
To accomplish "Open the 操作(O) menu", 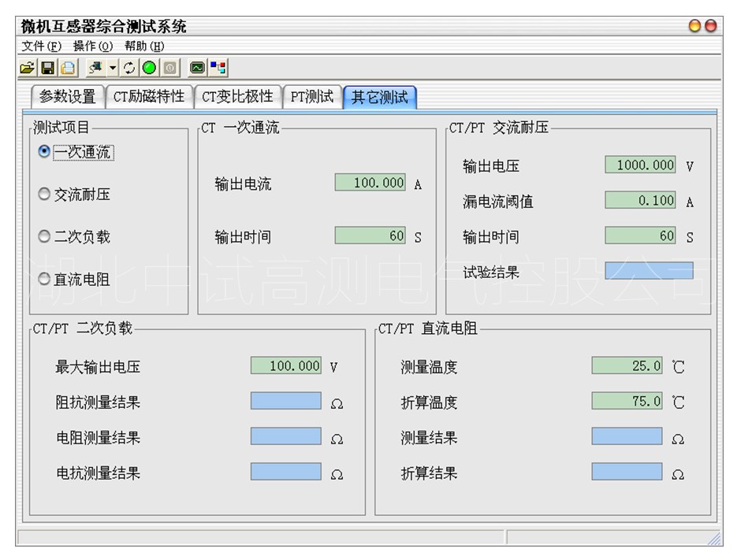I will 93,46.
